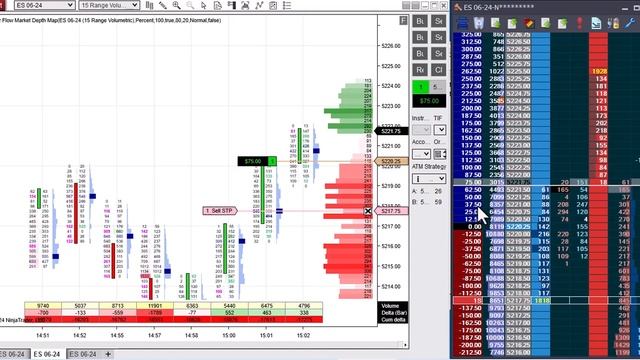
Task: Open the strategies icon in chart toolbar
Action: point(273,5)
